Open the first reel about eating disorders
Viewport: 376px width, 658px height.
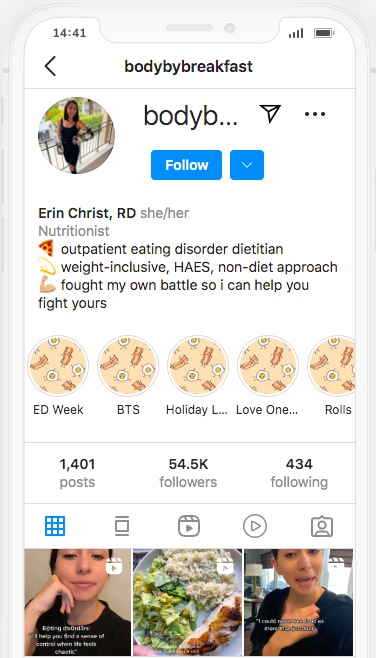point(78,603)
